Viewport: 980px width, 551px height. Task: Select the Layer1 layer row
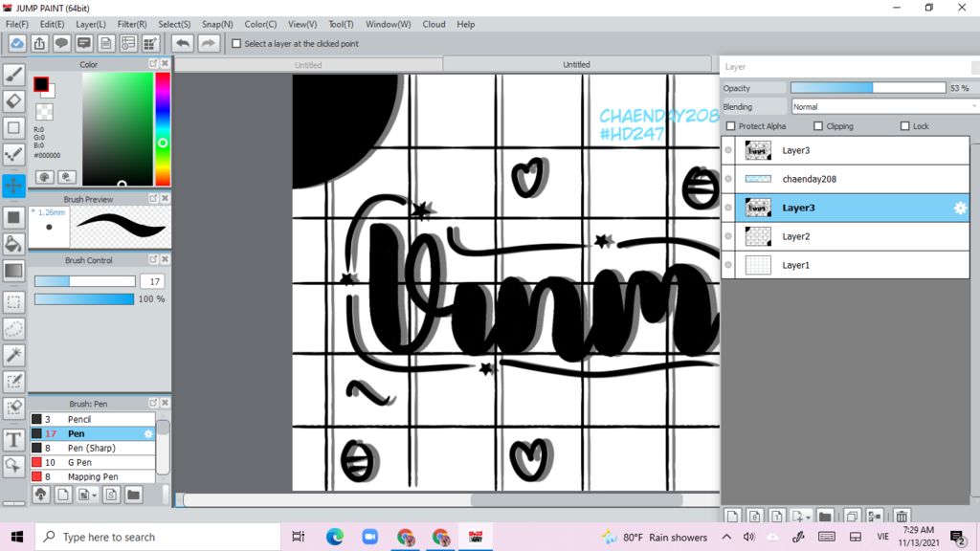coord(845,265)
